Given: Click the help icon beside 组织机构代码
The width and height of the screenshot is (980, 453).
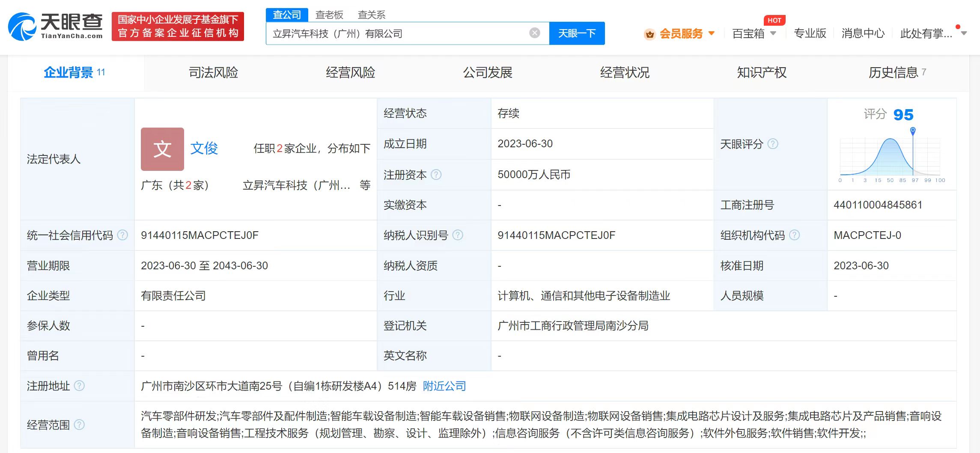Looking at the screenshot, I should [x=794, y=235].
